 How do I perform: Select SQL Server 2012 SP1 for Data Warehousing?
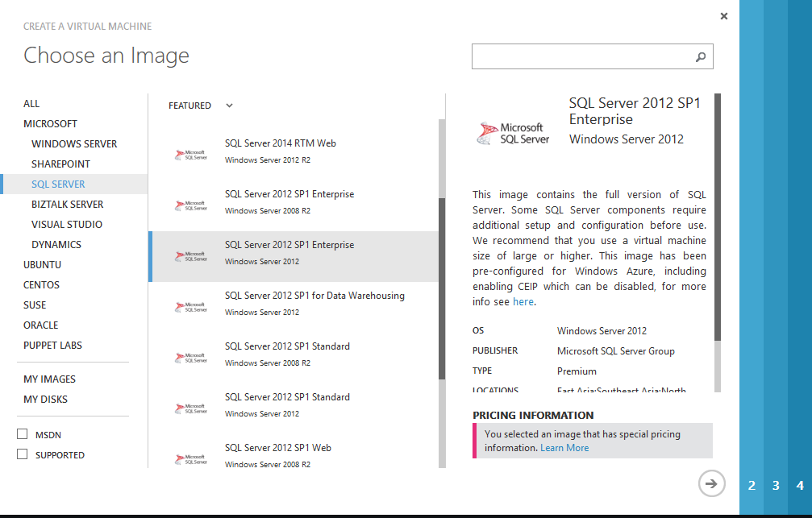[x=293, y=307]
